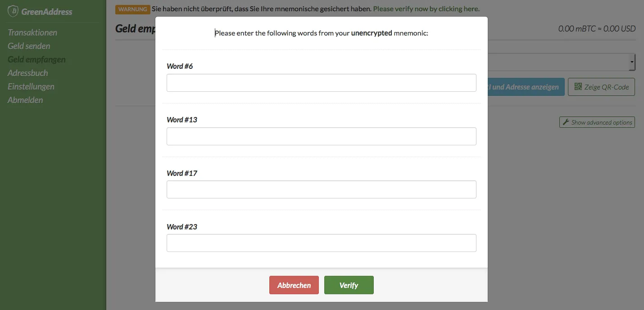The height and width of the screenshot is (310, 644).
Task: Focus the Word #6 input field
Action: 321,83
